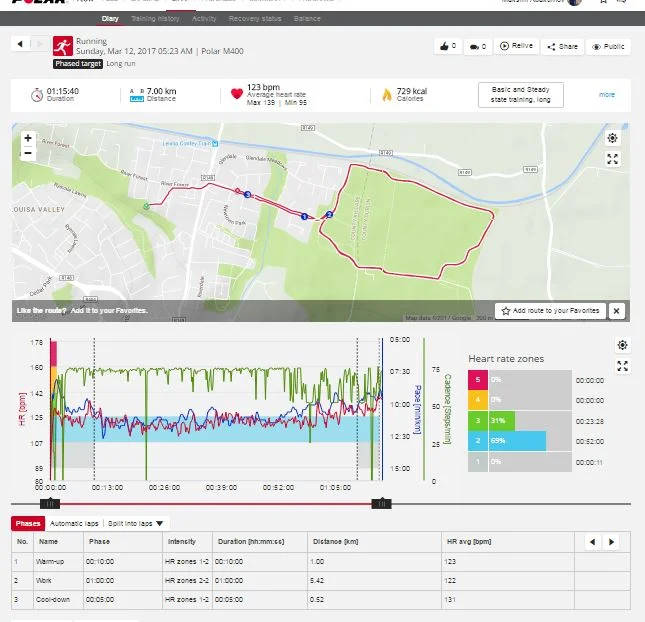
Task: Switch to the Training history tab
Action: (x=155, y=18)
